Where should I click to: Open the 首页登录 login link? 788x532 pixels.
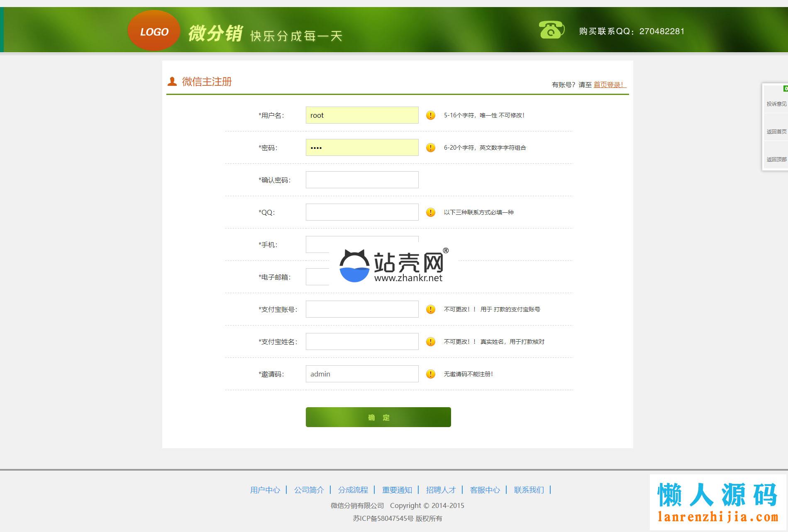609,85
